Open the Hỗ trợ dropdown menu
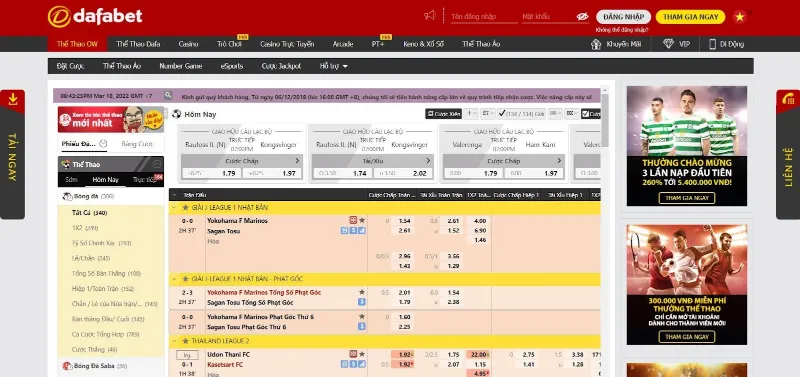Viewport: 800px width, 377px height. 334,66
